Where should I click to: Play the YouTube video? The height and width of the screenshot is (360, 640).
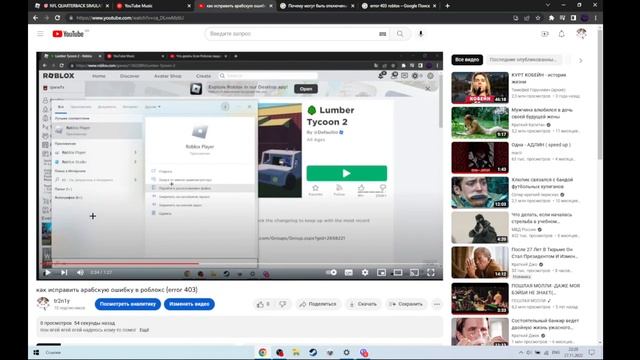pyautogui.click(x=47, y=272)
